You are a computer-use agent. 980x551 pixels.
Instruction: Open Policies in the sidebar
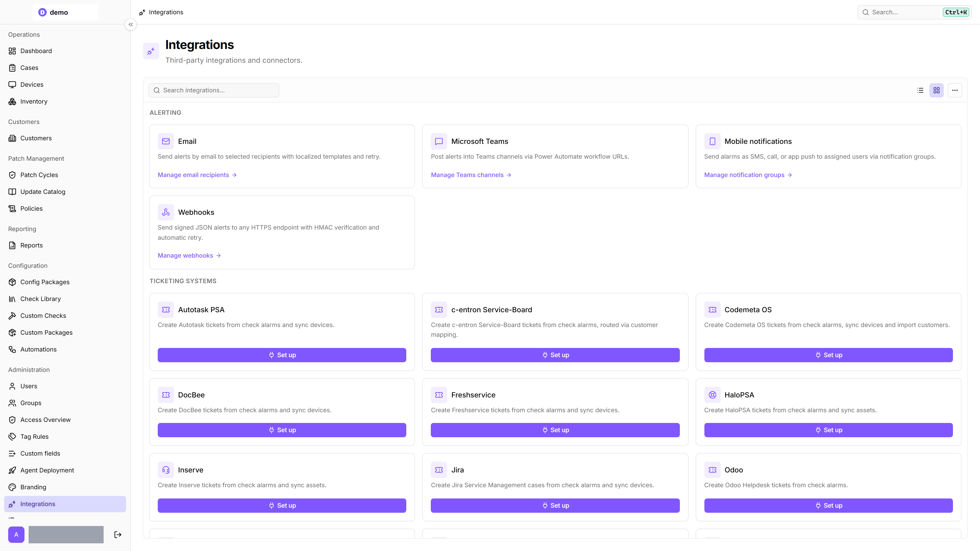(x=65, y=209)
